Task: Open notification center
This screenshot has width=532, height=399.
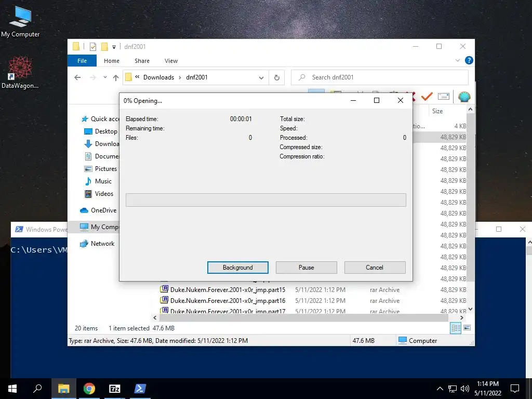Action: (515, 389)
